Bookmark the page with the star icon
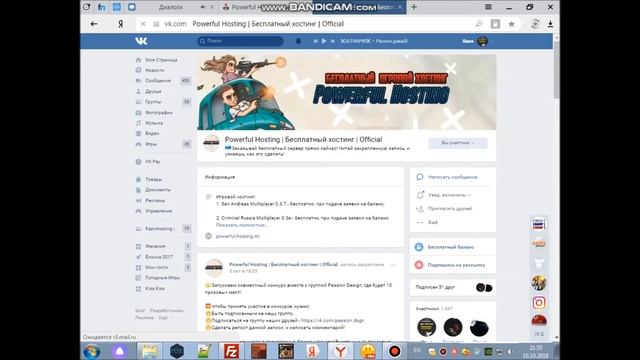This screenshot has width=640, height=360. tap(511, 24)
